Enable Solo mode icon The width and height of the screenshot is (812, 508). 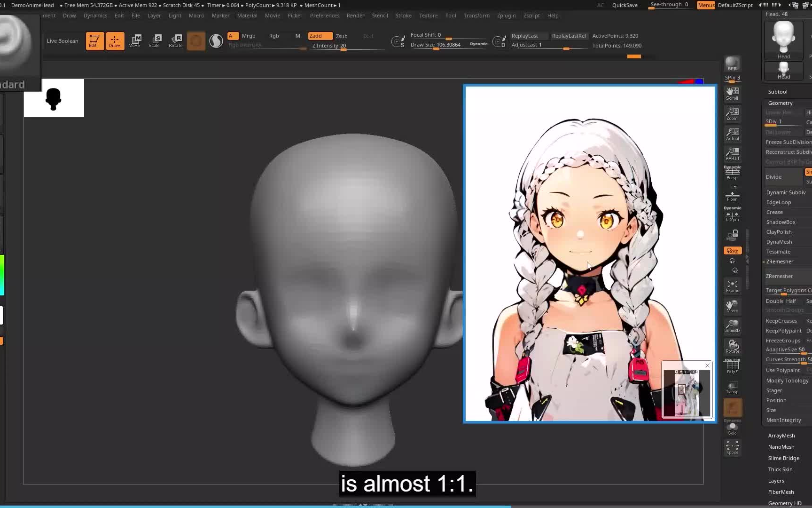[x=732, y=428]
